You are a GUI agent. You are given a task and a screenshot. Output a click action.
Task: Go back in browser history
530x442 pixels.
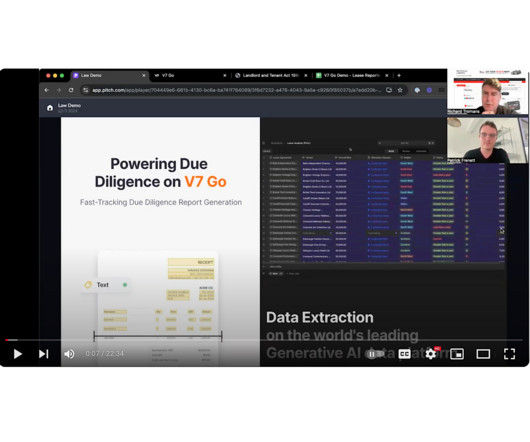47,90
